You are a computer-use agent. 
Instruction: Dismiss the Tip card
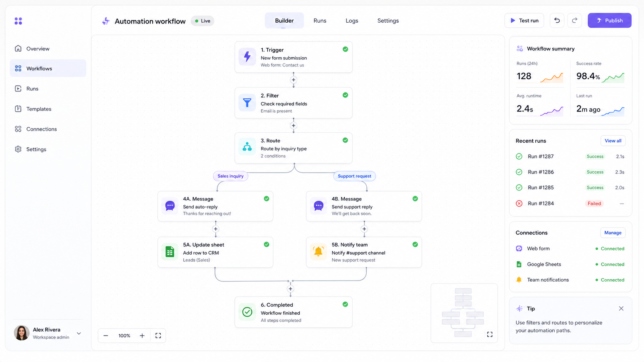pos(621,309)
